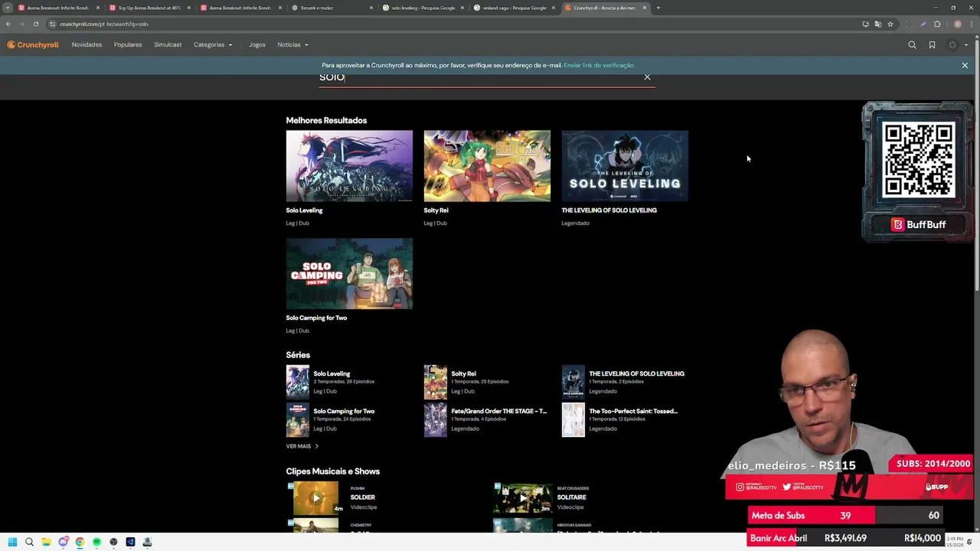Open Solo Leveling title under Melhores Resultados

click(x=304, y=210)
